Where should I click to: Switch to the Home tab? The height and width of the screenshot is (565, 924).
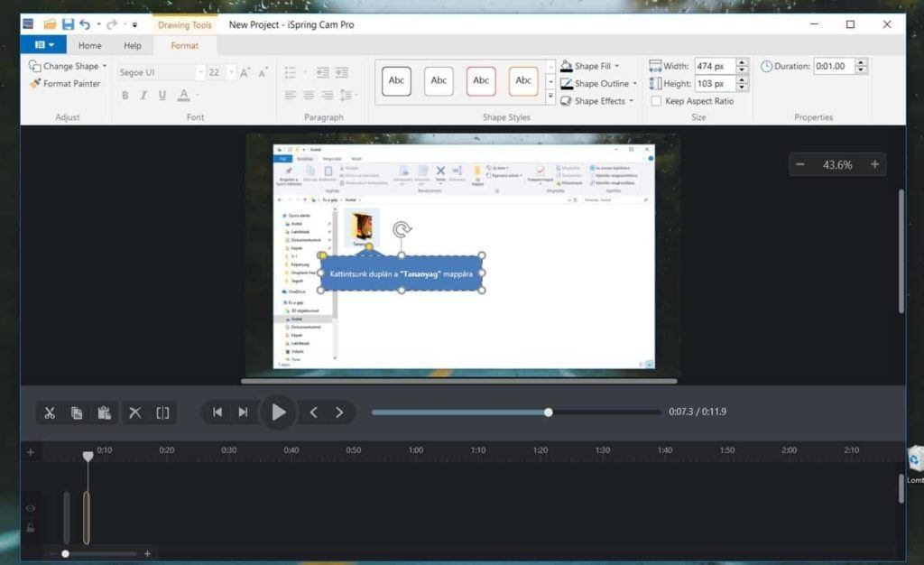(x=89, y=45)
